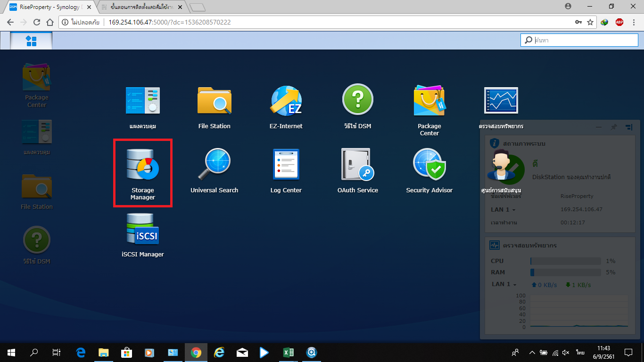Image resolution: width=644 pixels, height=362 pixels.
Task: Click the DSM search field
Action: click(582, 40)
